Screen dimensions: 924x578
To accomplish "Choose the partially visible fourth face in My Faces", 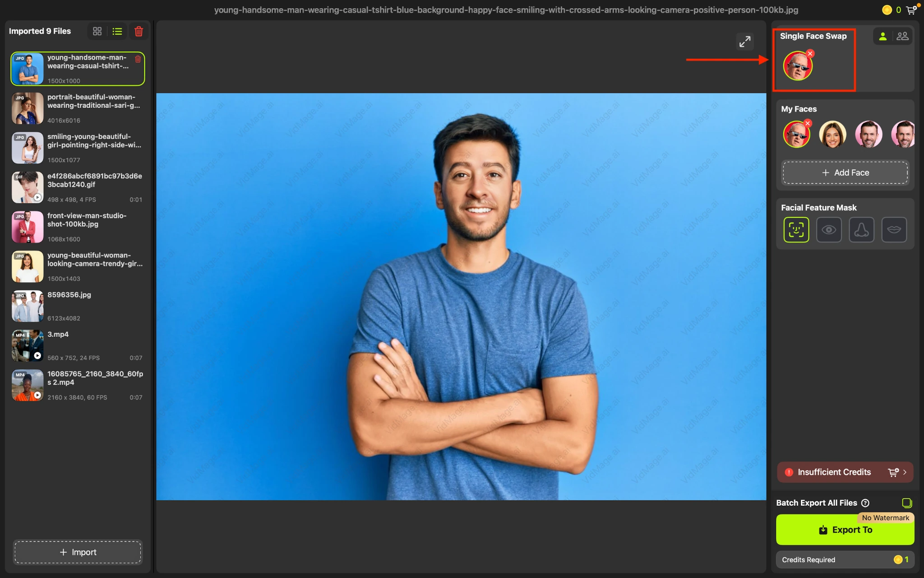I will coord(903,135).
